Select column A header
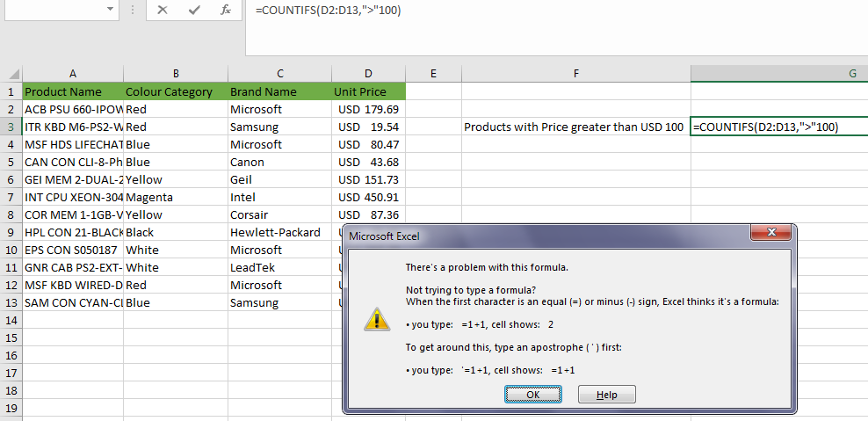This screenshot has width=868, height=421. click(73, 74)
